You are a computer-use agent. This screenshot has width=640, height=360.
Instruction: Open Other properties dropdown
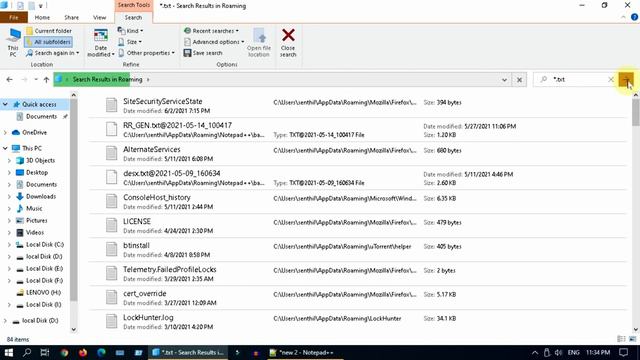click(x=146, y=53)
